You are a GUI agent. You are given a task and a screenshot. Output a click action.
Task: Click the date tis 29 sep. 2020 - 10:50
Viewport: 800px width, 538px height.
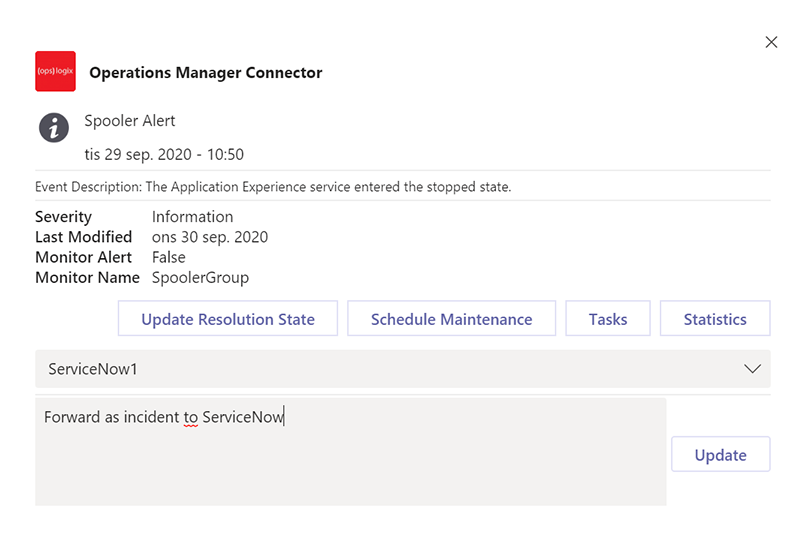pos(164,154)
